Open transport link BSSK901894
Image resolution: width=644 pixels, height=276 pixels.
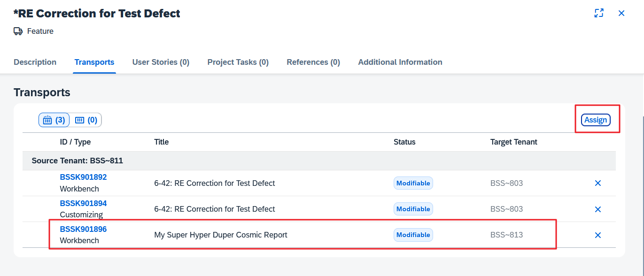pyautogui.click(x=83, y=203)
